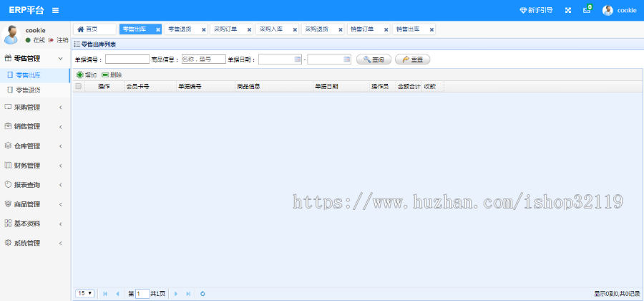Image resolution: width=644 pixels, height=301 pixels.
Task: Close the 销售订单 tab
Action: (386, 29)
